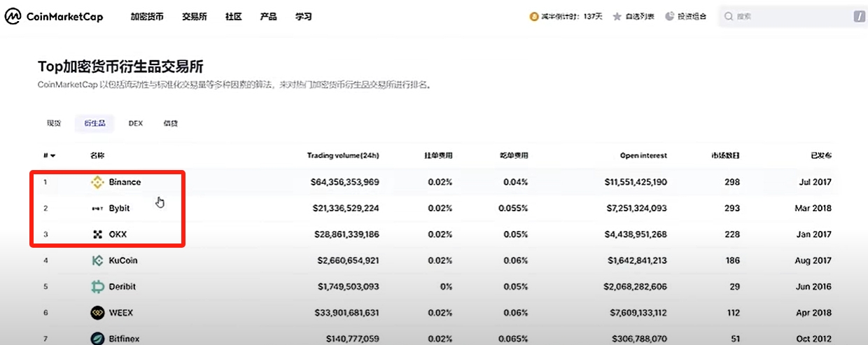Click the Bybit exchange logo icon

(97, 209)
